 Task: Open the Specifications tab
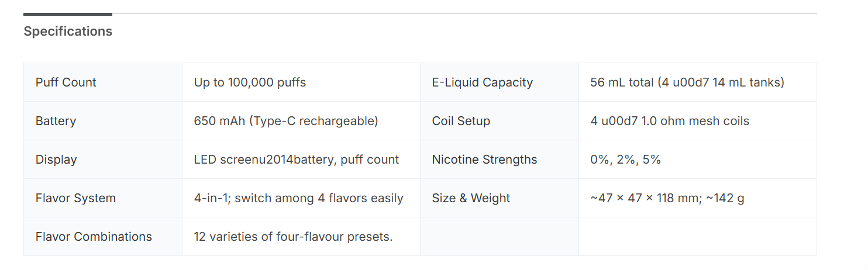[x=68, y=32]
